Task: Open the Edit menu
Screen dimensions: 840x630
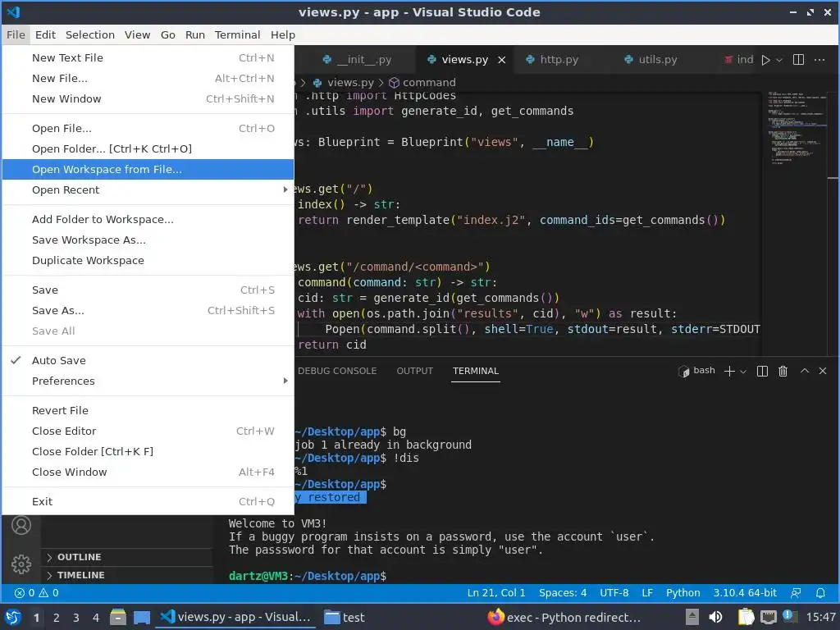Action: pos(46,34)
